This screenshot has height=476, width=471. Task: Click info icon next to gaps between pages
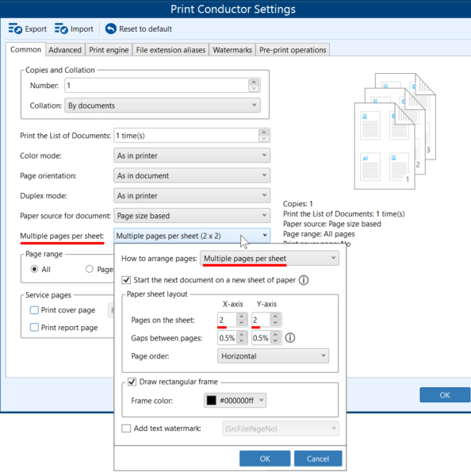[x=290, y=338]
